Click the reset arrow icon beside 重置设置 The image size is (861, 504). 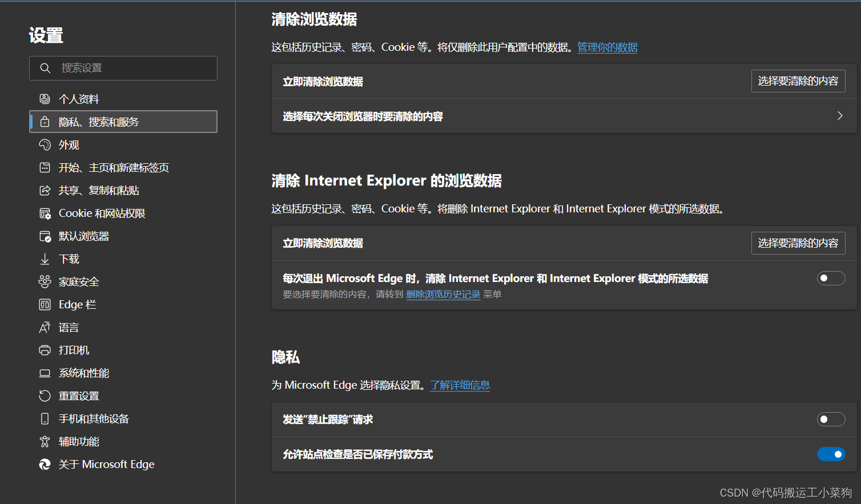(45, 396)
